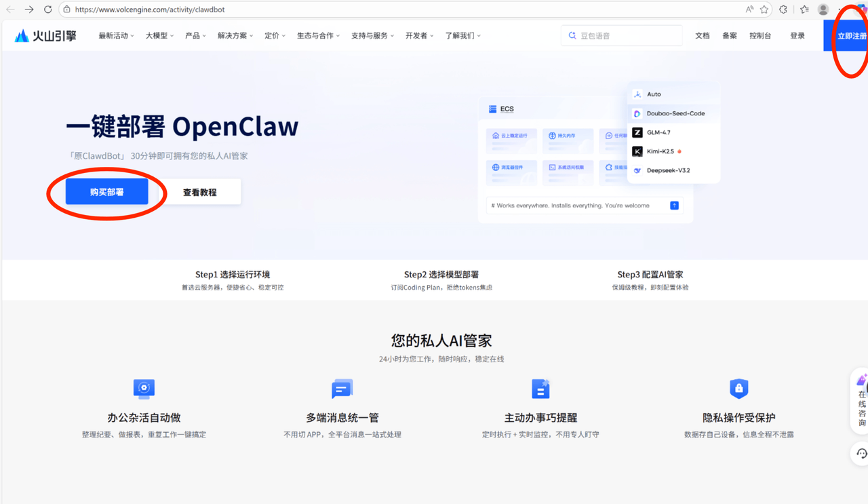Open the 在线咨询 floating widget
The image size is (868, 504).
[x=861, y=401]
